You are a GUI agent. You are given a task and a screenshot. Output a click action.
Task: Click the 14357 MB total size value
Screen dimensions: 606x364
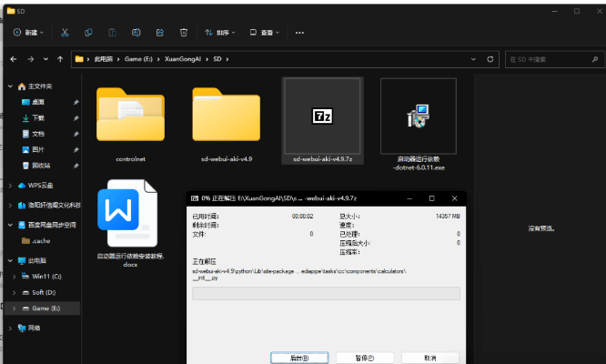(x=448, y=217)
